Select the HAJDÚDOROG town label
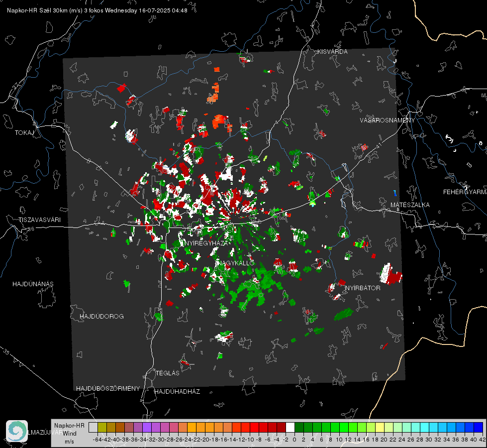The image size is (487, 448). point(101,316)
